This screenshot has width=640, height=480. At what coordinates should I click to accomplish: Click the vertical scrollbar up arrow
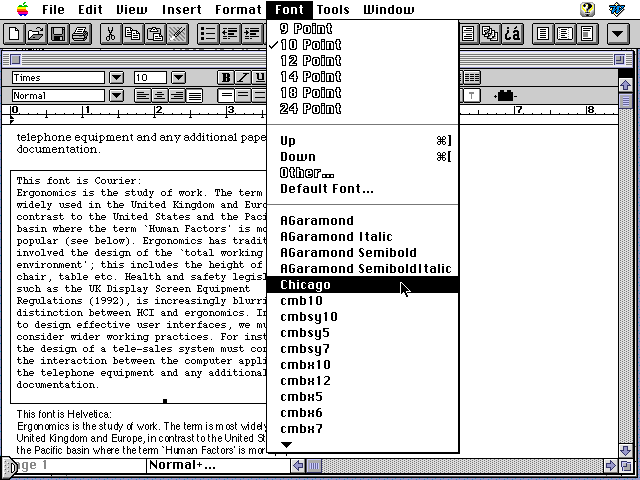pyautogui.click(x=625, y=85)
